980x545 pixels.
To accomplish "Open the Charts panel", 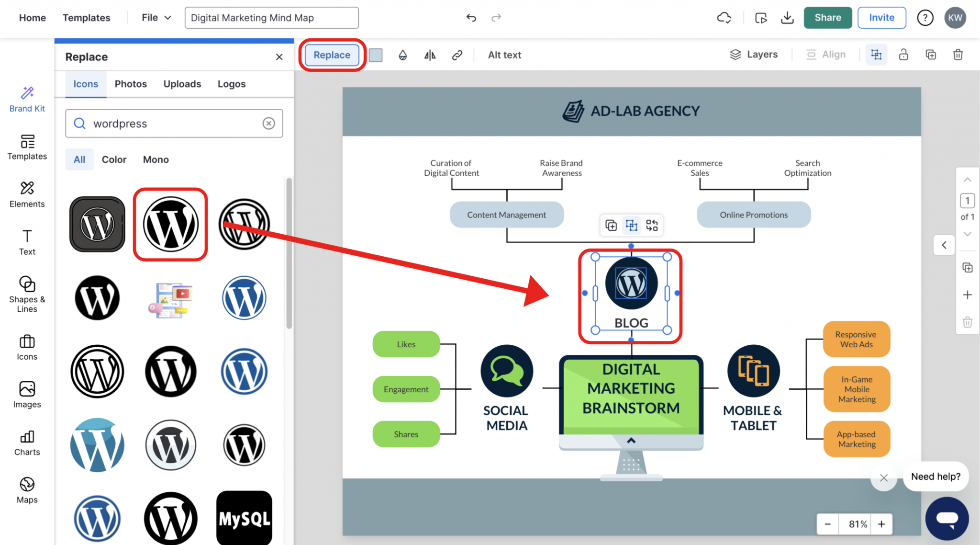I will (x=27, y=442).
